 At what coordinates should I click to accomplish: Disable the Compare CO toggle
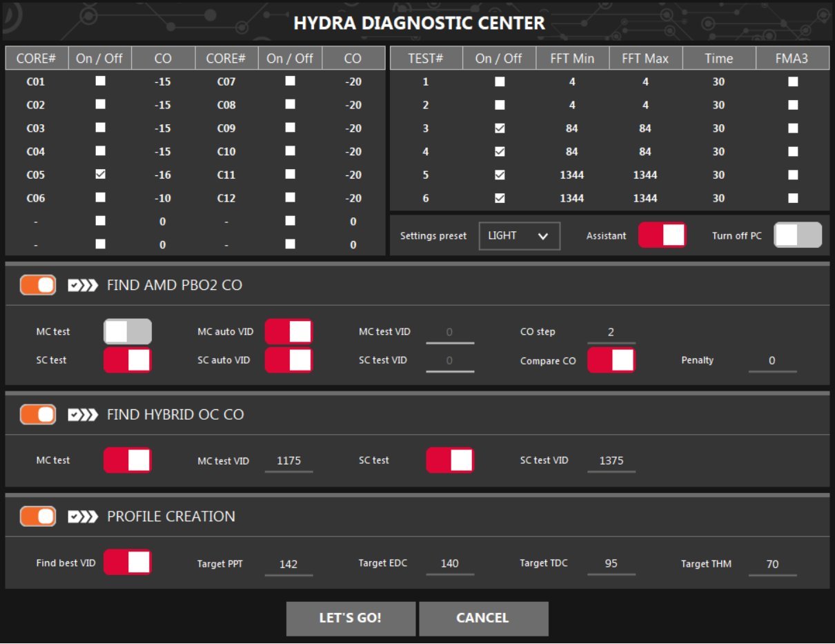pyautogui.click(x=611, y=360)
